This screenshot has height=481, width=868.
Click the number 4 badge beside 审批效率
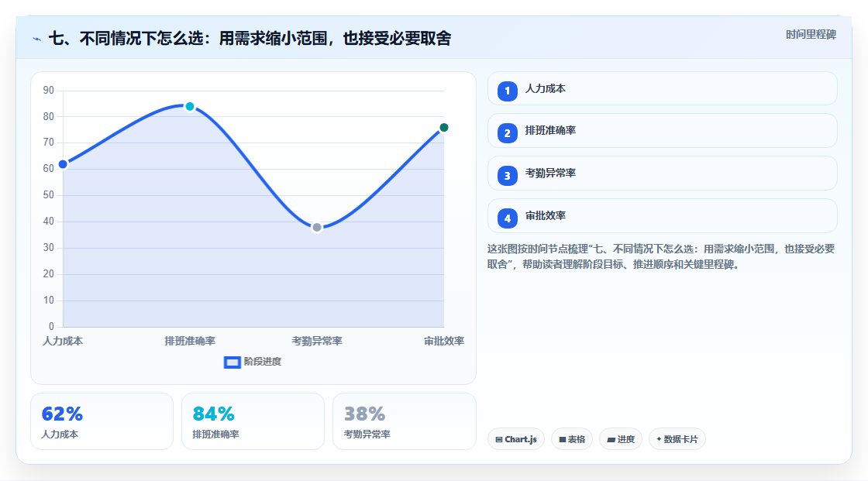point(507,218)
